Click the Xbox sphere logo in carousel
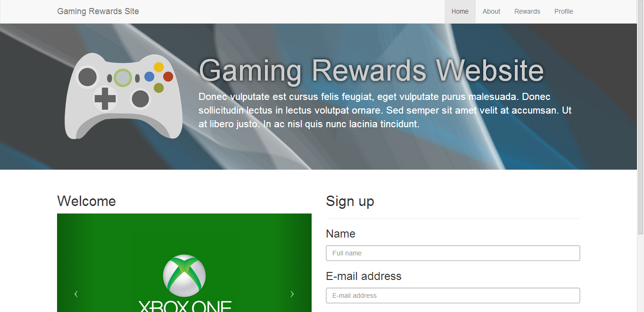Screen dimensions: 644x312 point(184,276)
